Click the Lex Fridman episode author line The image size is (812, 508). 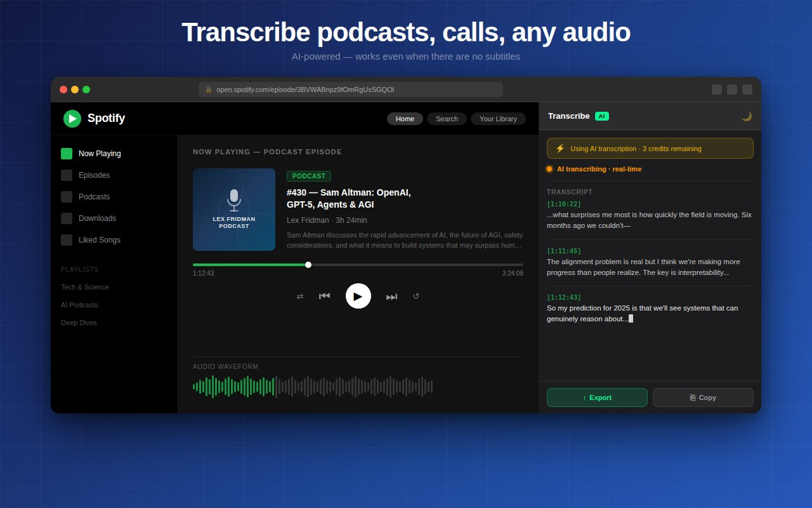click(x=327, y=220)
